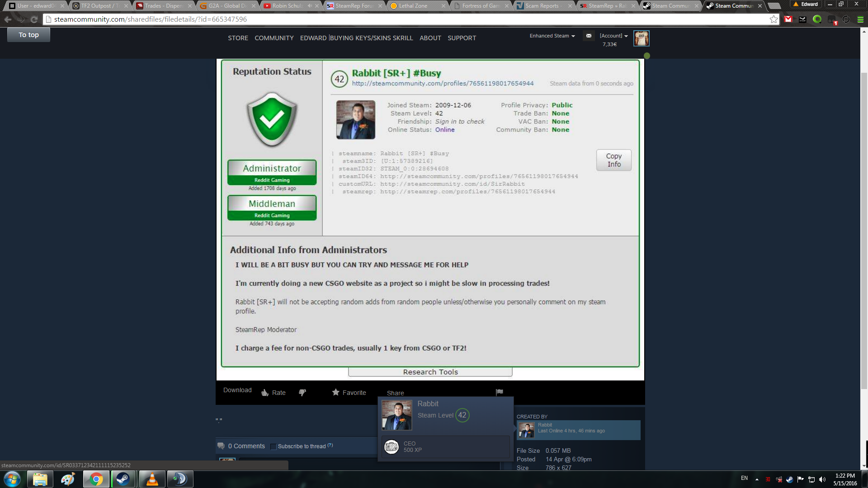Screen dimensions: 868x488
Task: Open the Steam inbox envelope icon
Action: (x=589, y=36)
